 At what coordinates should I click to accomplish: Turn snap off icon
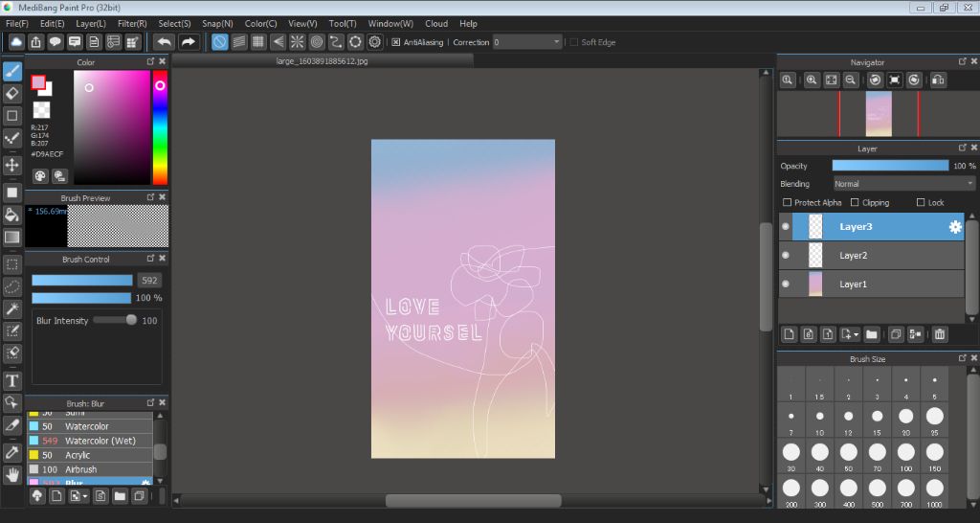click(219, 42)
